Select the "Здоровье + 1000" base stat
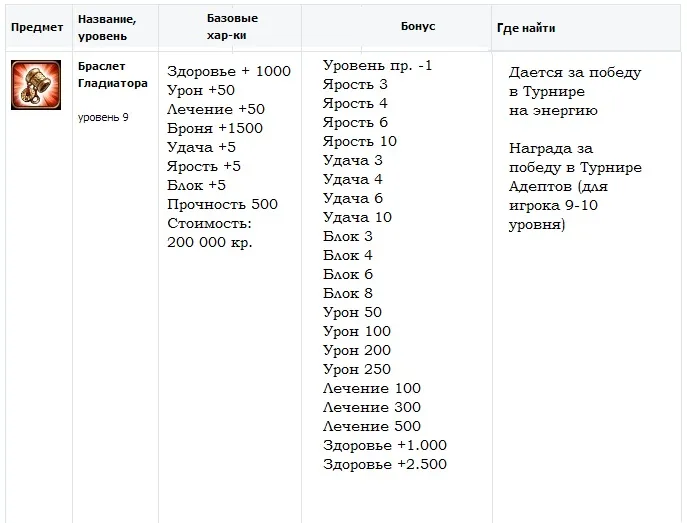Screen dimensions: 687x523 (229, 71)
